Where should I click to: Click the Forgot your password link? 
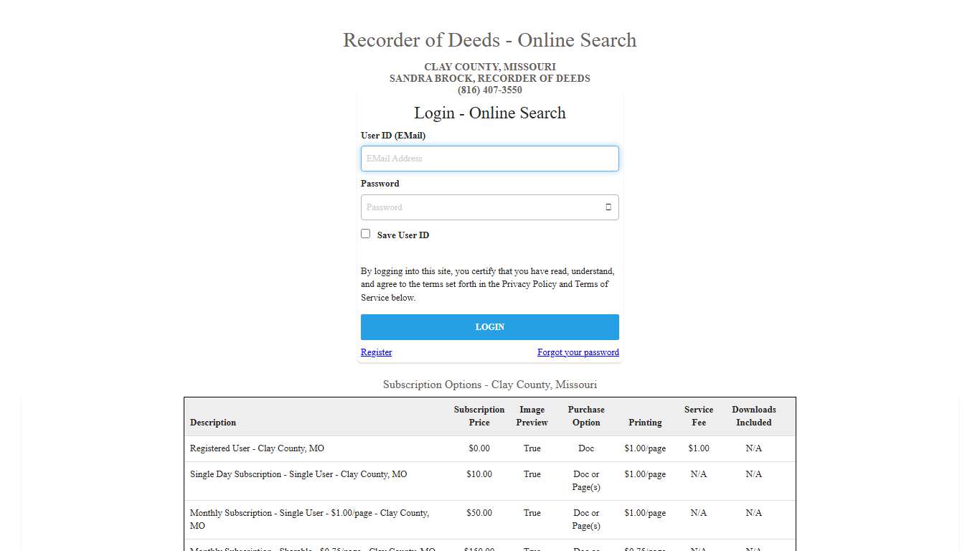point(578,352)
